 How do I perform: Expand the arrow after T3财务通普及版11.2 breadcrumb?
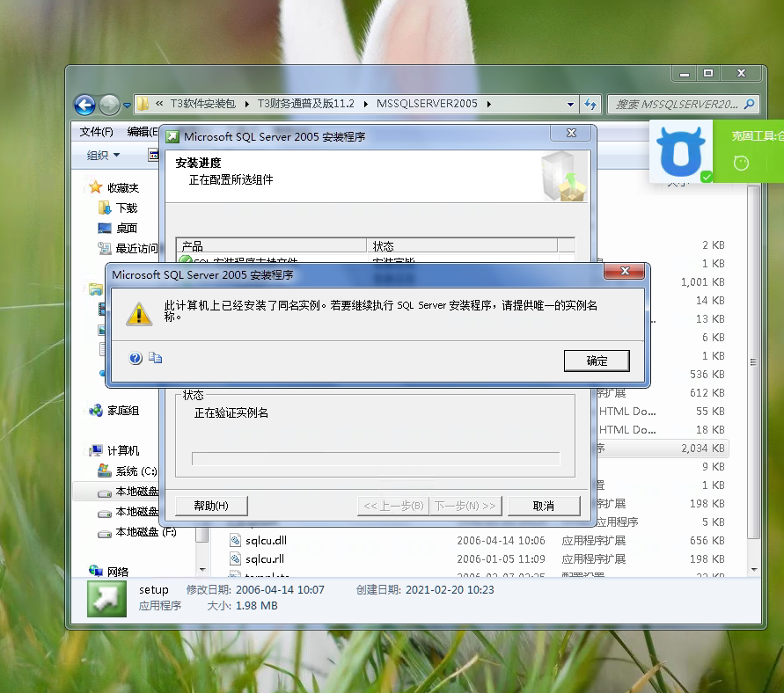pyautogui.click(x=365, y=104)
